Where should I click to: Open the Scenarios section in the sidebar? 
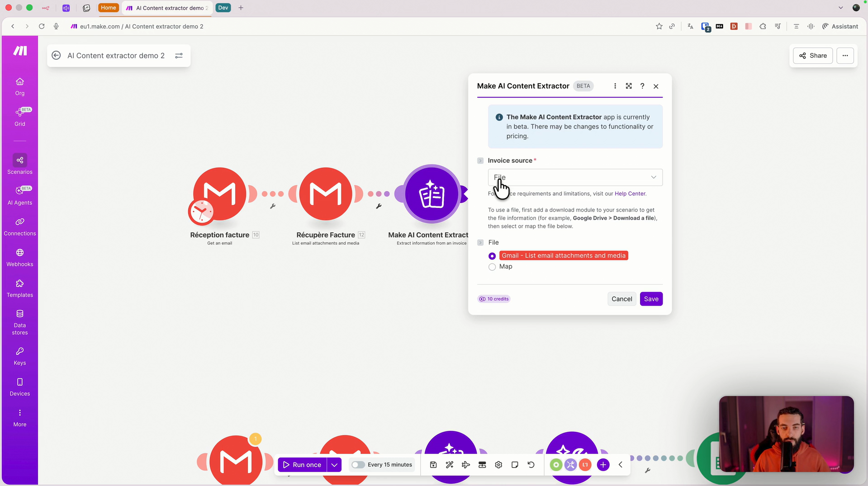19,164
